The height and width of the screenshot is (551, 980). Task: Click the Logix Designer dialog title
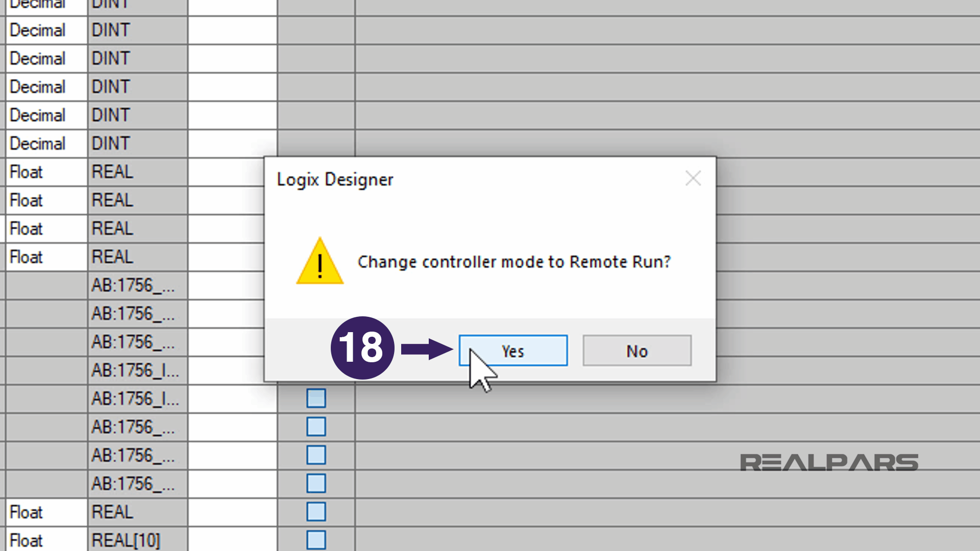pyautogui.click(x=335, y=180)
